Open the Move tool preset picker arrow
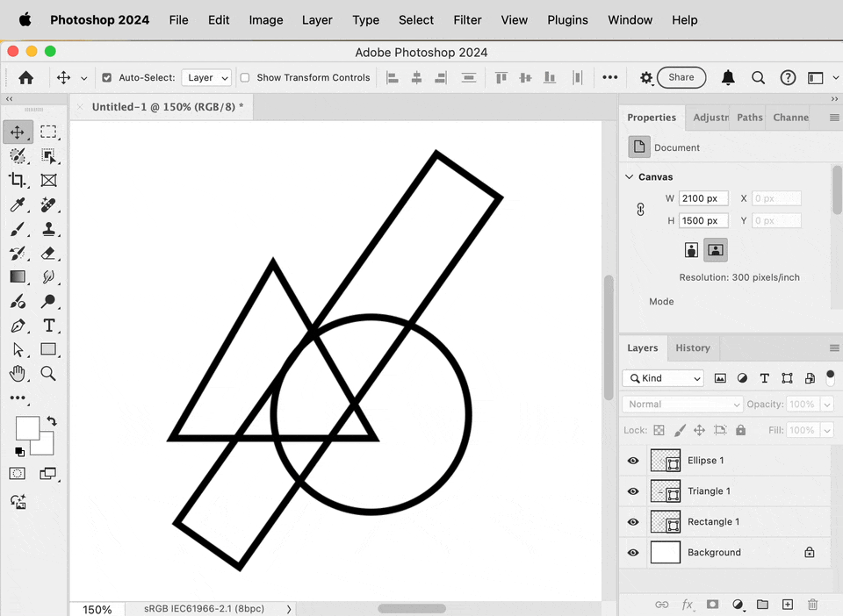 84,78
